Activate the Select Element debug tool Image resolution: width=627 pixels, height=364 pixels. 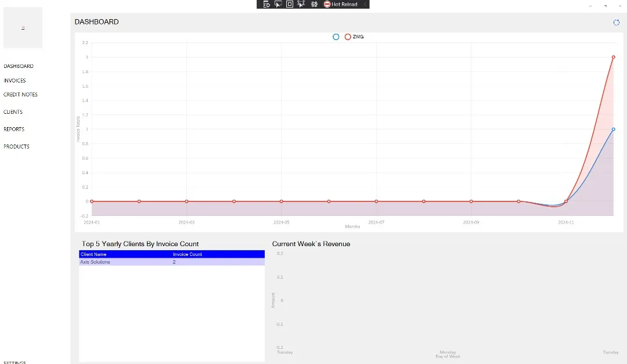tap(278, 5)
